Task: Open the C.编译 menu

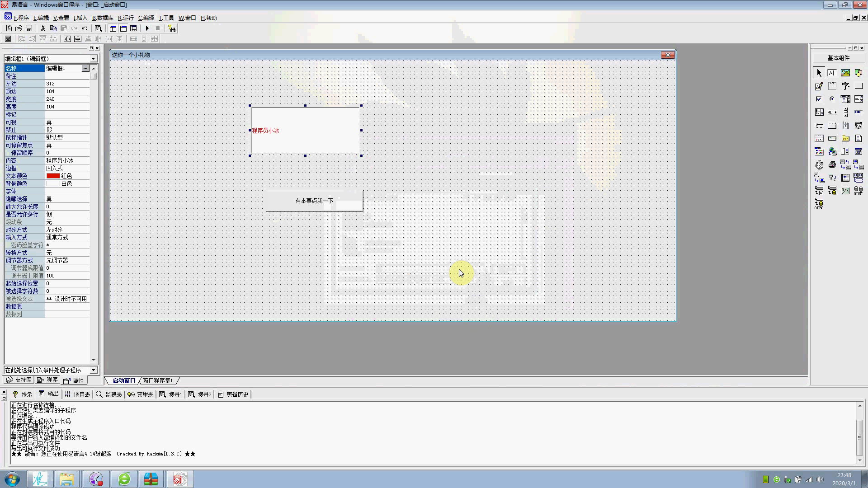Action: point(146,18)
